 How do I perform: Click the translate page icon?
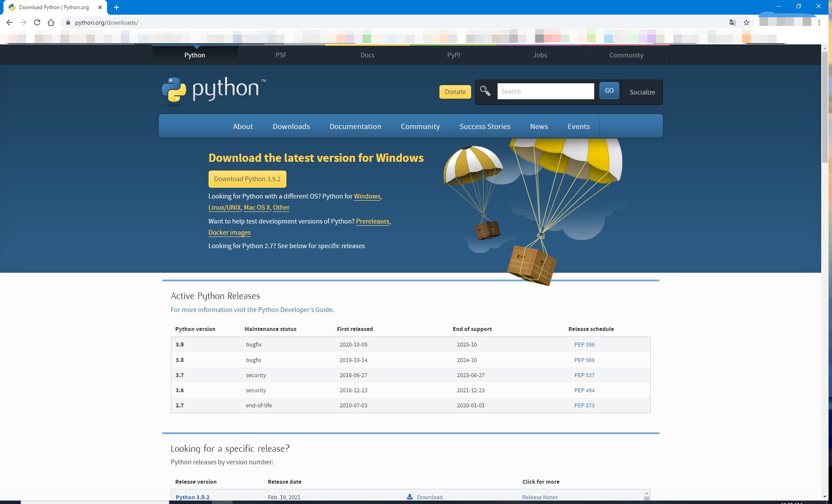tap(733, 22)
